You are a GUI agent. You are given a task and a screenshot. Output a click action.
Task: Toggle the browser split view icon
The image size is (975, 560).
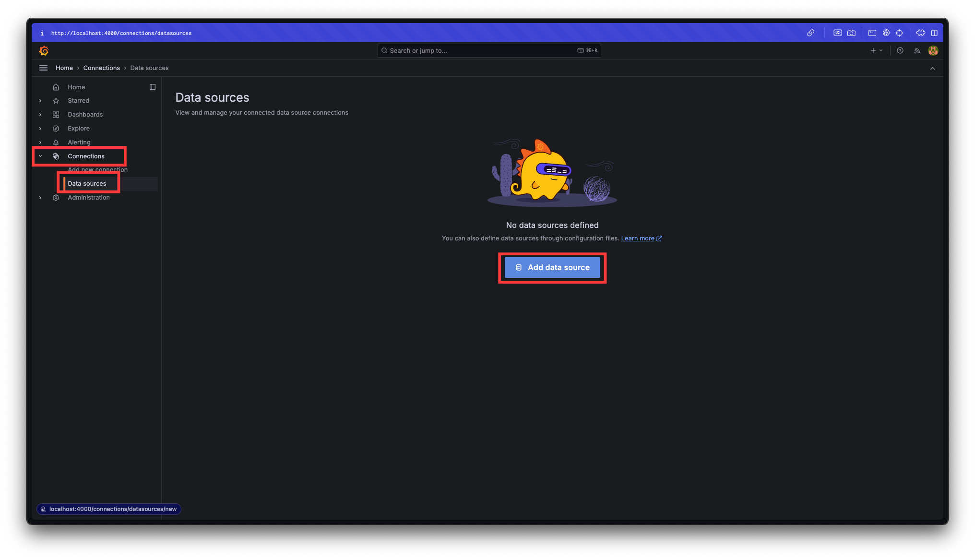tap(934, 33)
